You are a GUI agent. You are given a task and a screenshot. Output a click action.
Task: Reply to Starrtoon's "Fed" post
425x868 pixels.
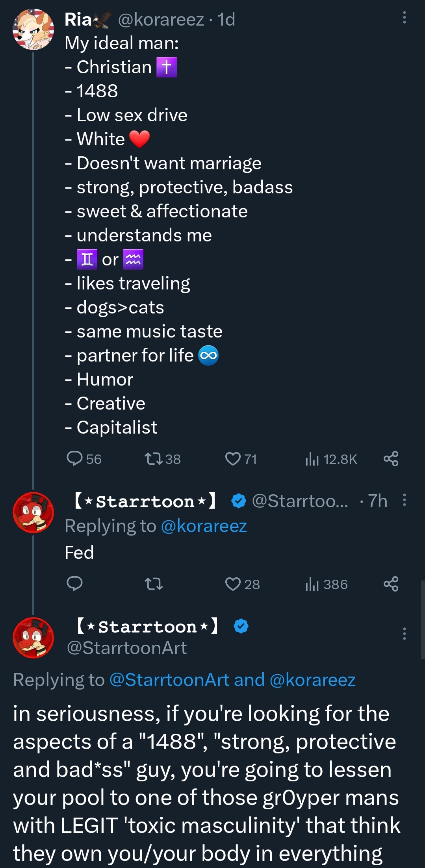tap(75, 584)
